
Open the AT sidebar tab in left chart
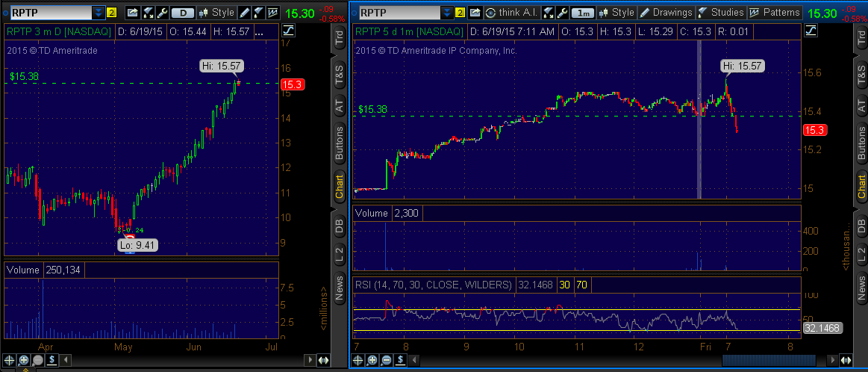click(340, 105)
